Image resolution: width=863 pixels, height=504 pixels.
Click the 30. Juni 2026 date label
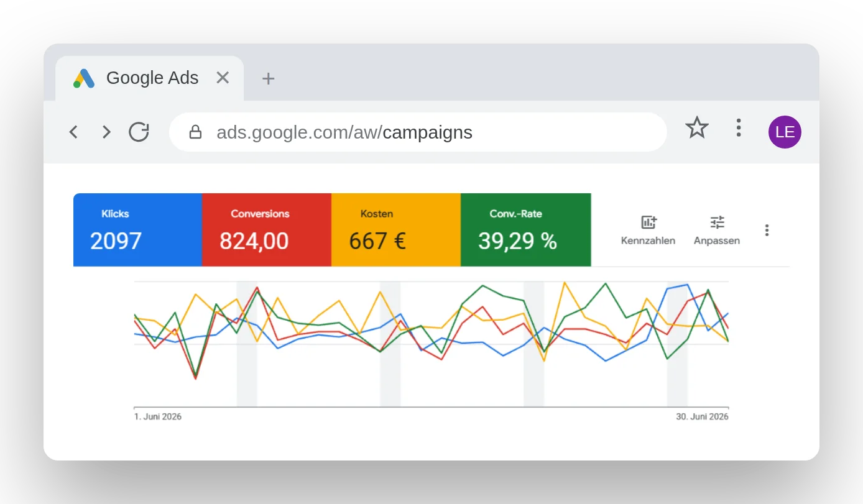pyautogui.click(x=702, y=416)
